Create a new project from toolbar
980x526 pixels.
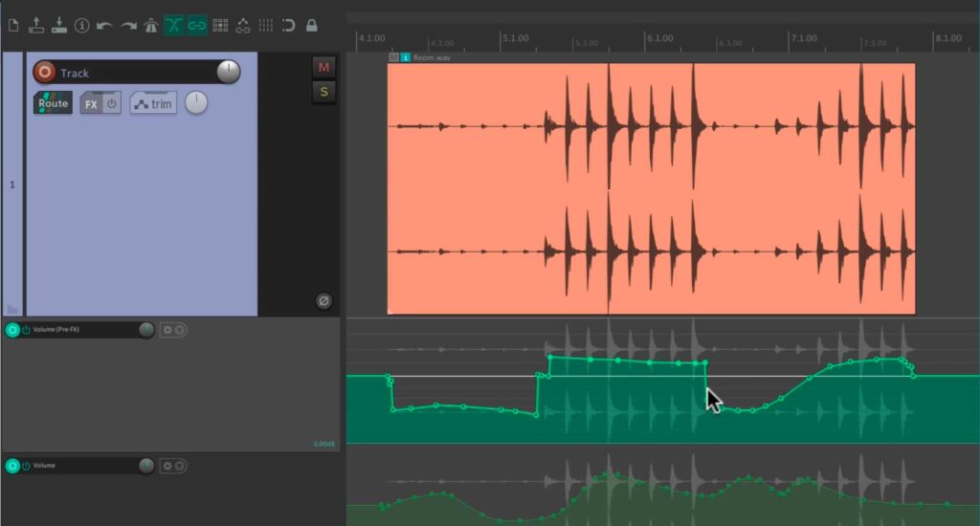tap(13, 26)
